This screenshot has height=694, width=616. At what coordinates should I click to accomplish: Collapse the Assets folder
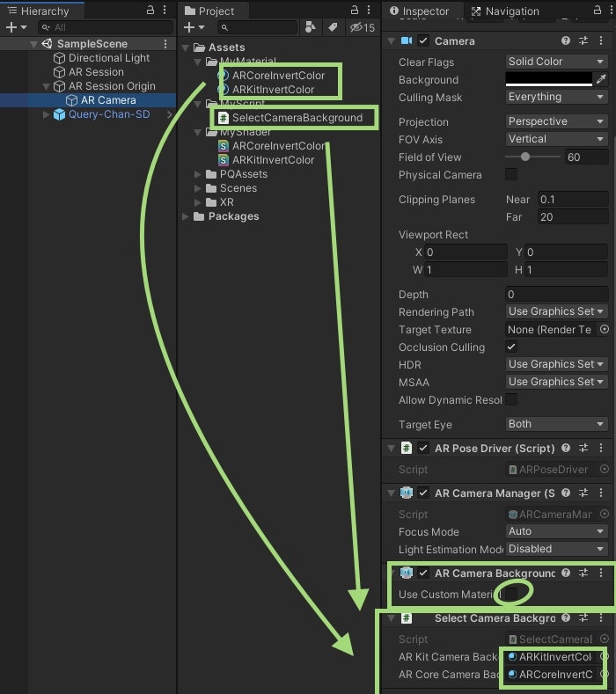186,47
